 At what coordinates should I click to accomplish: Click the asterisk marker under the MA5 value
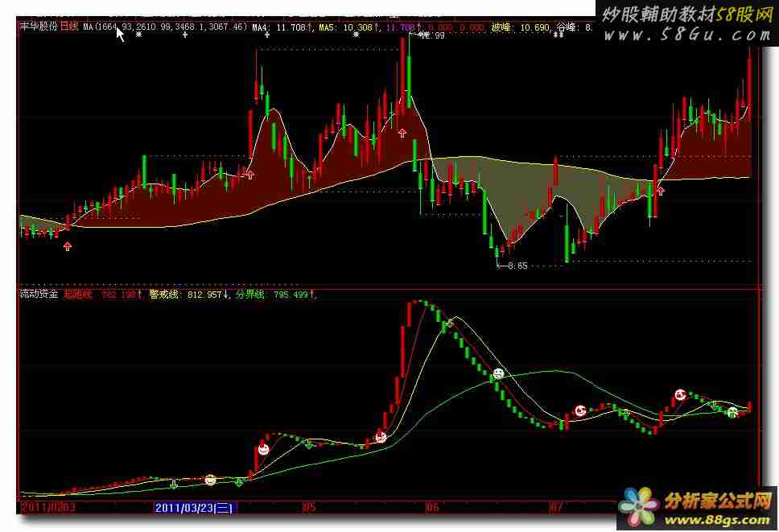(356, 35)
